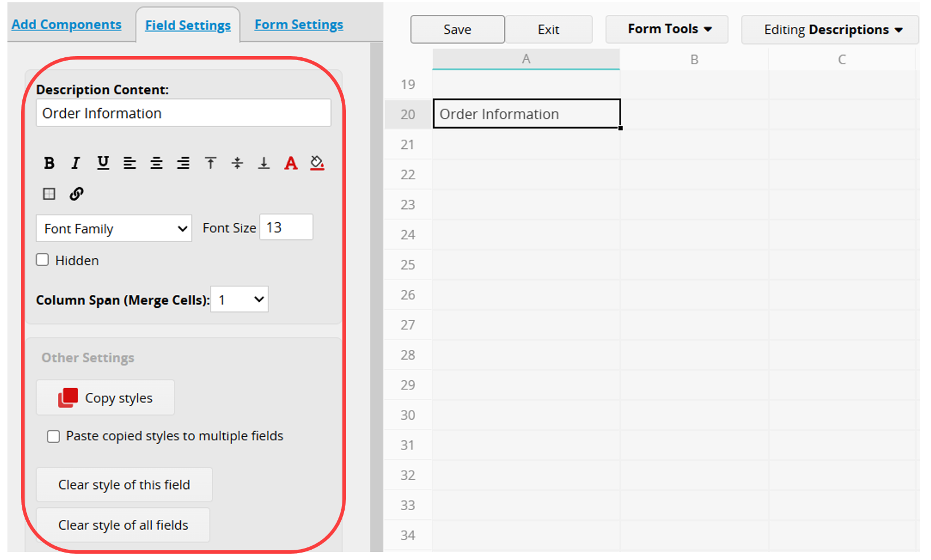Toggle underline formatting icon

[x=103, y=163]
